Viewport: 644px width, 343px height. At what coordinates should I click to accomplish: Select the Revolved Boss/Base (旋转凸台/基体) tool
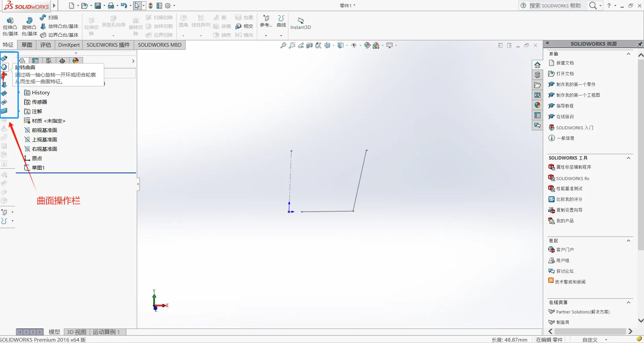tap(29, 26)
